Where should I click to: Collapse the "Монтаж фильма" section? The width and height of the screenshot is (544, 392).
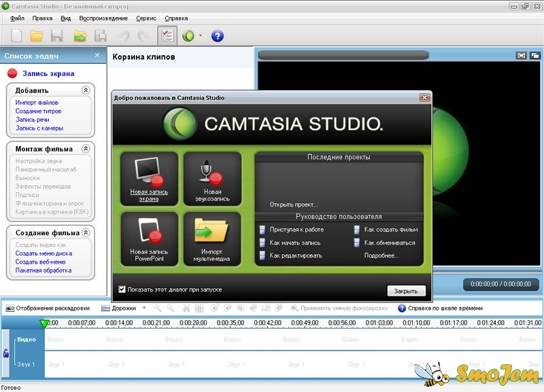tap(86, 149)
